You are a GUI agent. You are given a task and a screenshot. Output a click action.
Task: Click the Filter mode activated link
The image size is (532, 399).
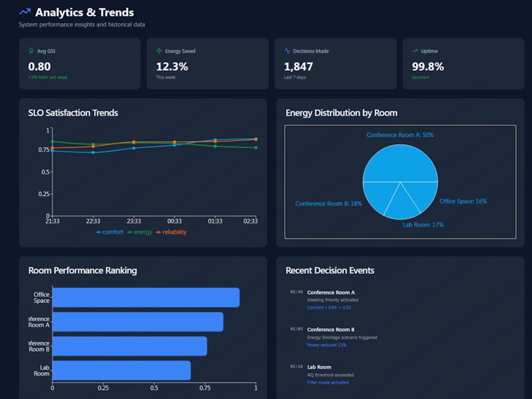coord(327,382)
